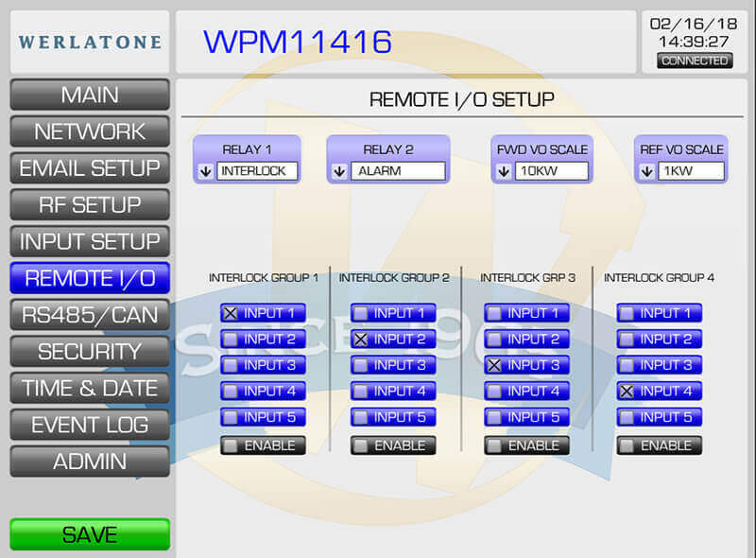The height and width of the screenshot is (558, 756).
Task: Open INPUT SETUP page
Action: click(x=90, y=241)
